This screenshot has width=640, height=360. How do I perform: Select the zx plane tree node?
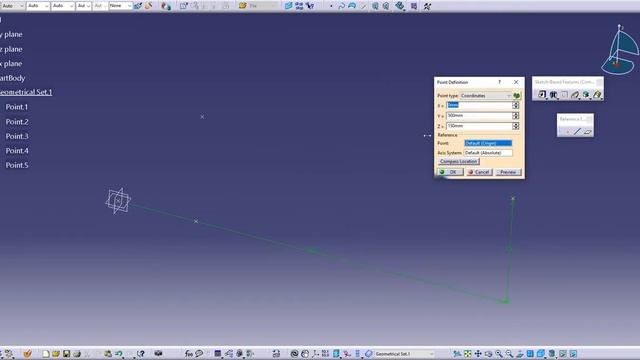tap(11, 64)
